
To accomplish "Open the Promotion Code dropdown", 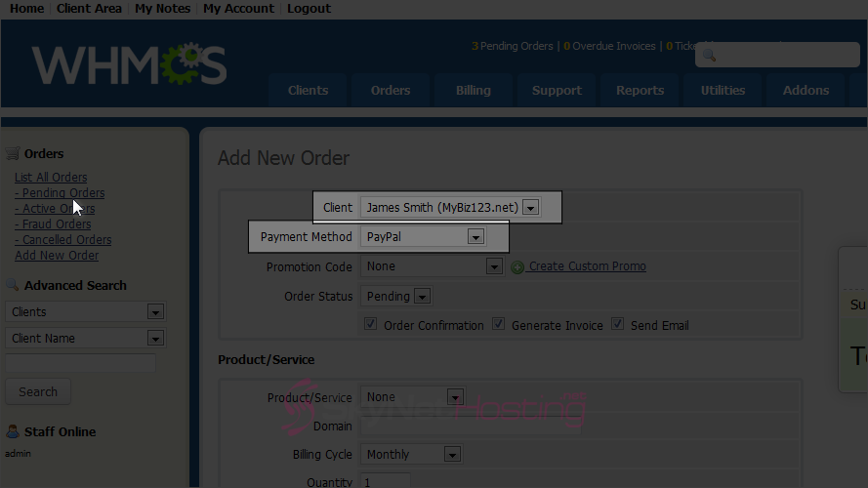I will pos(432,266).
